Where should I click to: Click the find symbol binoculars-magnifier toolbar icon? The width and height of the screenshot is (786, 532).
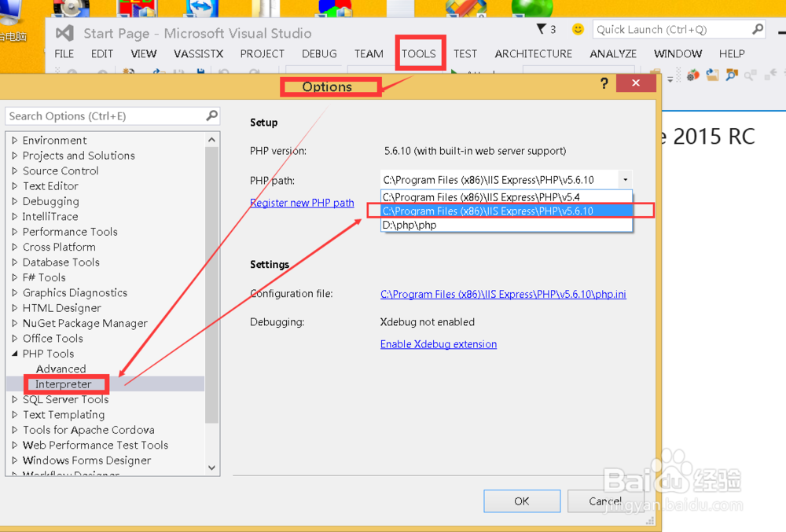coord(732,75)
